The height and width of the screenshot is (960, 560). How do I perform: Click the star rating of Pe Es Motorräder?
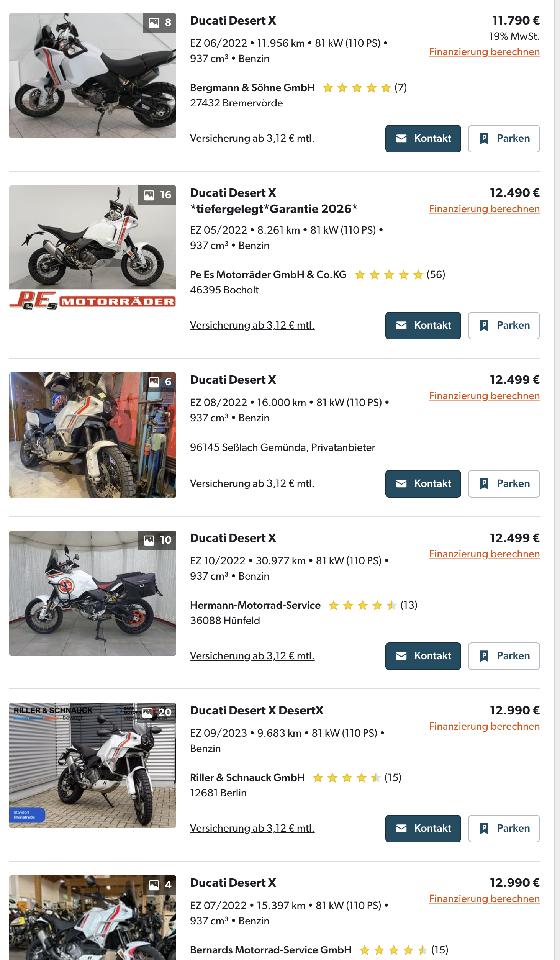pyautogui.click(x=389, y=275)
